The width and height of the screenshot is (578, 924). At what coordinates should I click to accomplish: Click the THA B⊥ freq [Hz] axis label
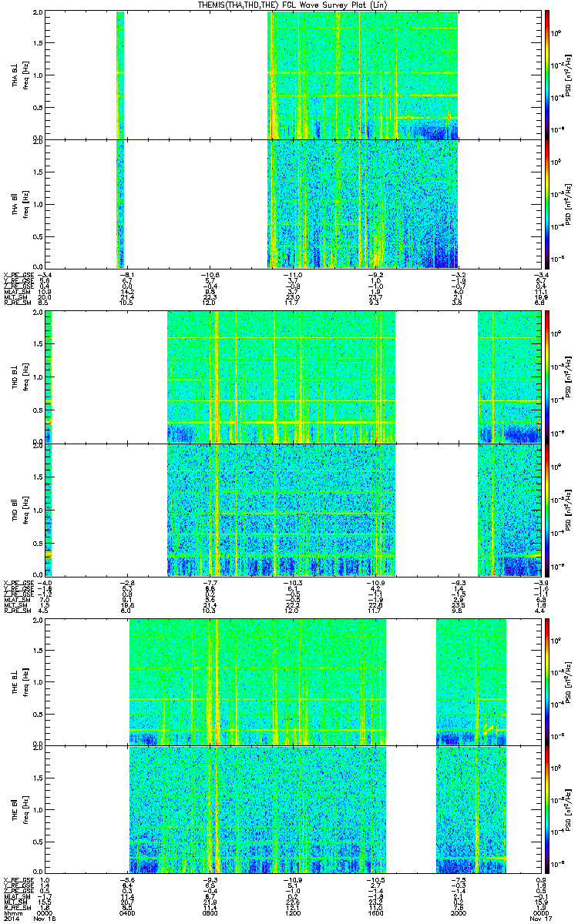pos(21,75)
